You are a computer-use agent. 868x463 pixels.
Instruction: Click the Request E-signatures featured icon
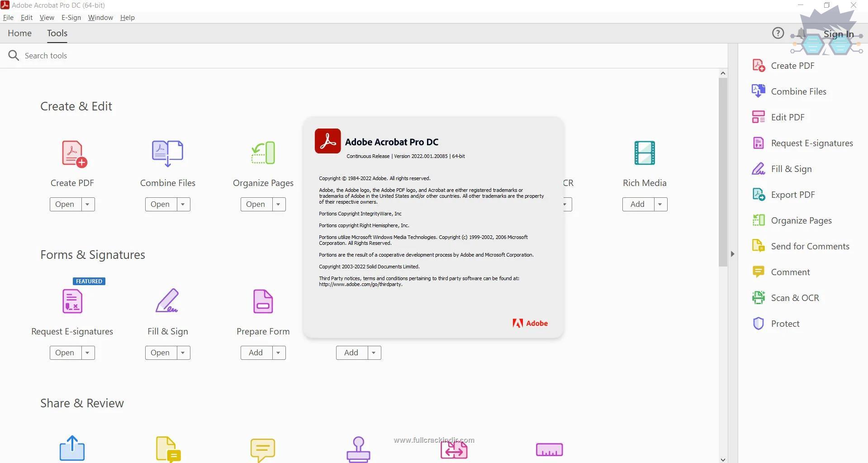pyautogui.click(x=72, y=301)
